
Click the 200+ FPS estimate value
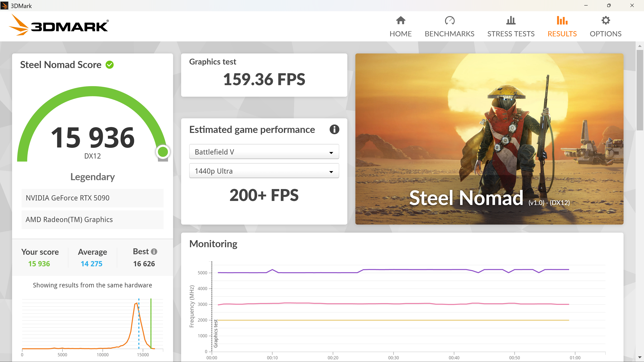point(264,195)
